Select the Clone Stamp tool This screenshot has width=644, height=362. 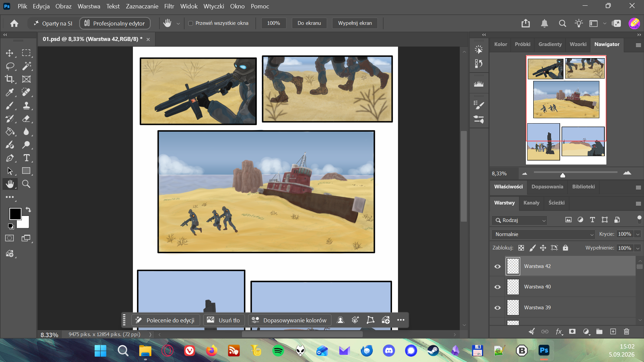click(x=26, y=106)
